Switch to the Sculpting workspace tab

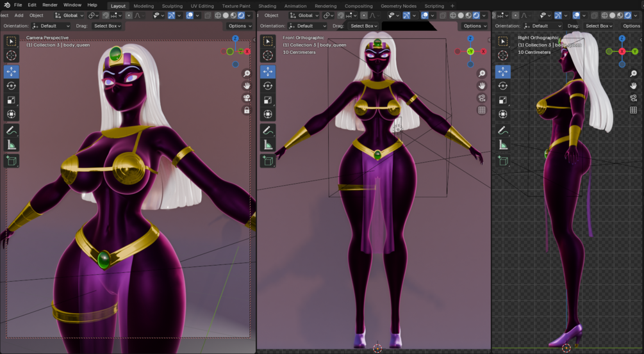172,6
